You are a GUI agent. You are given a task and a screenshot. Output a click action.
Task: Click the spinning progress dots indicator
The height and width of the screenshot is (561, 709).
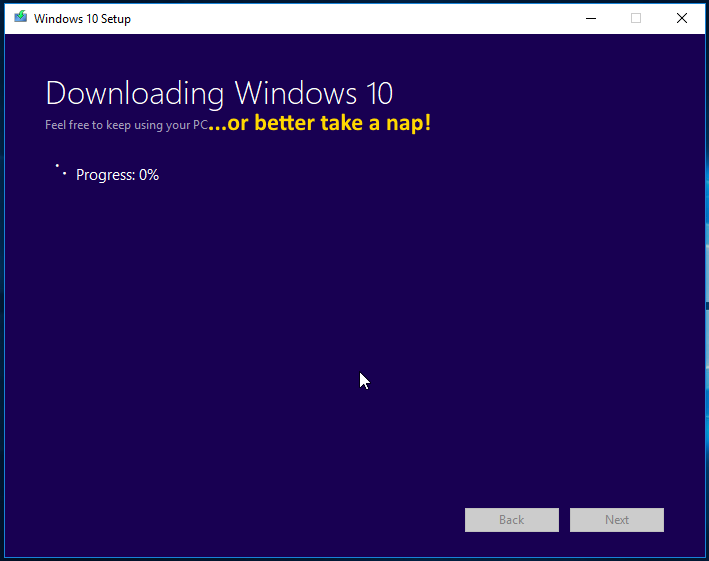pyautogui.click(x=61, y=170)
